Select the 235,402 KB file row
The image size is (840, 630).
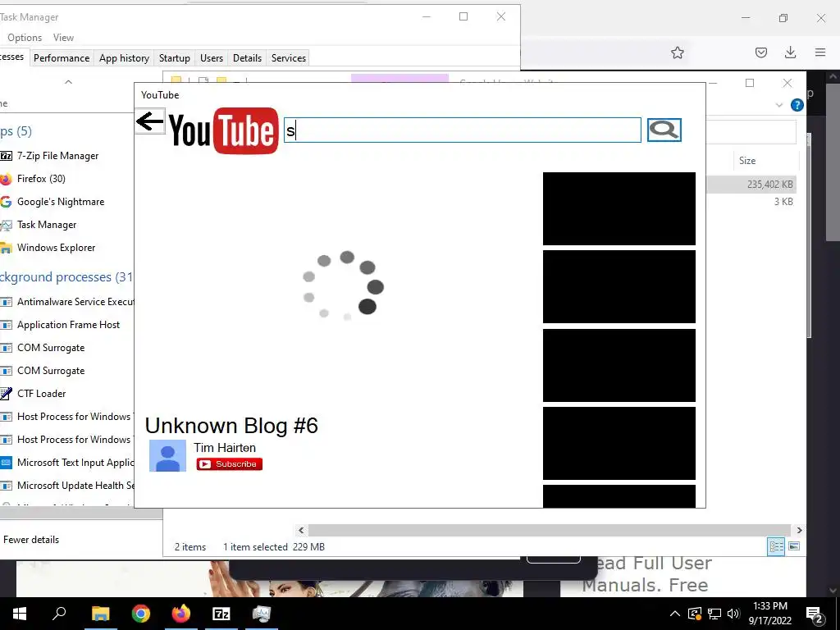751,185
